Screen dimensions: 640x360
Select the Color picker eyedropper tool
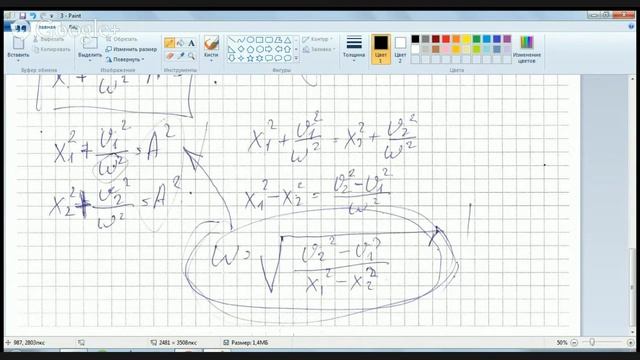(x=180, y=56)
